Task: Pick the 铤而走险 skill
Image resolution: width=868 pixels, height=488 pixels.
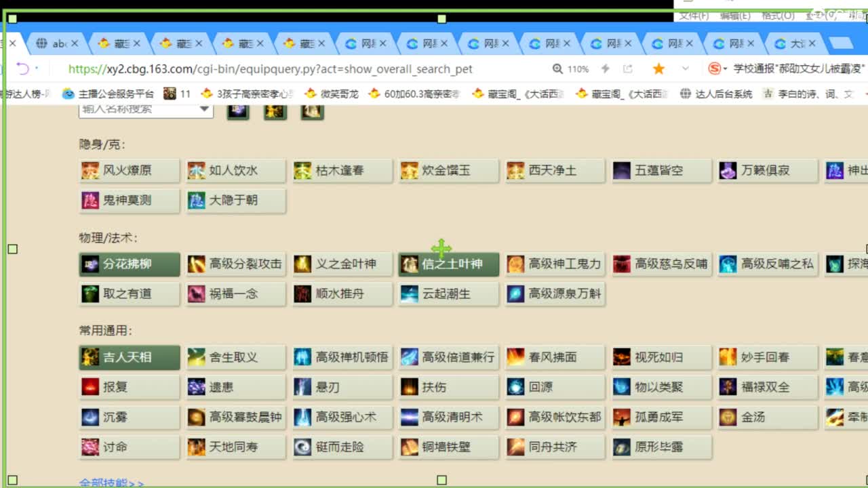Action: tap(342, 447)
